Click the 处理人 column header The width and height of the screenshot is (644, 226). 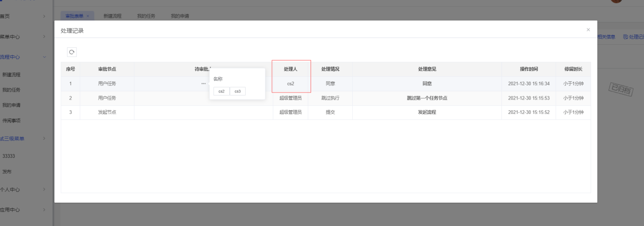[x=291, y=69]
